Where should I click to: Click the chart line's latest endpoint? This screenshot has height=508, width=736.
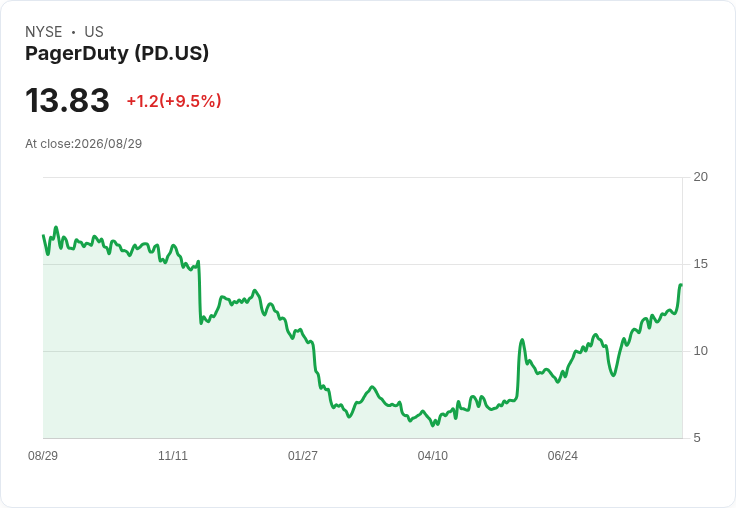pyautogui.click(x=681, y=285)
